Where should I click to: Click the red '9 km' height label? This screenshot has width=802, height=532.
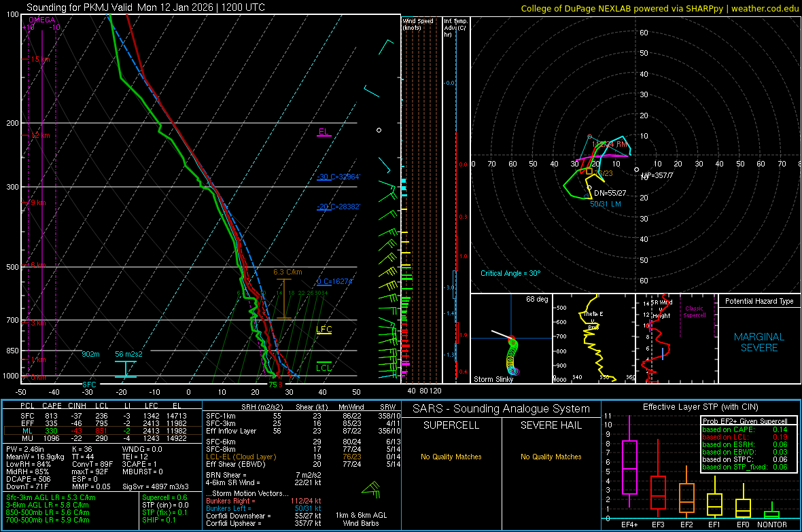click(38, 202)
